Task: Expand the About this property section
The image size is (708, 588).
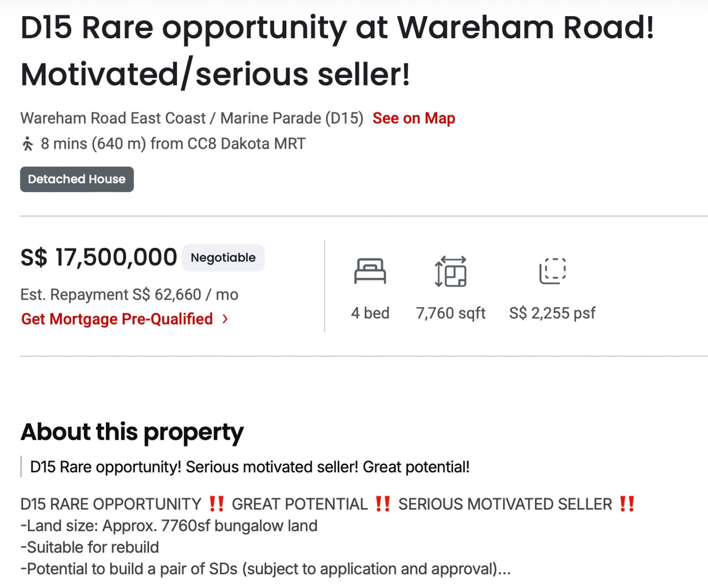Action: coord(132,431)
